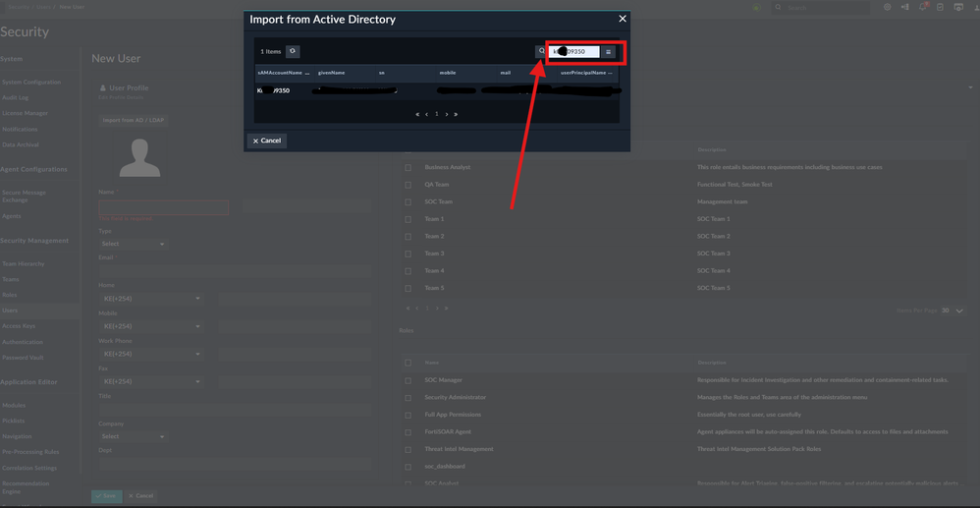The image size is (980, 508).
Task: Jump to the last page in the dialog pager
Action: click(456, 115)
